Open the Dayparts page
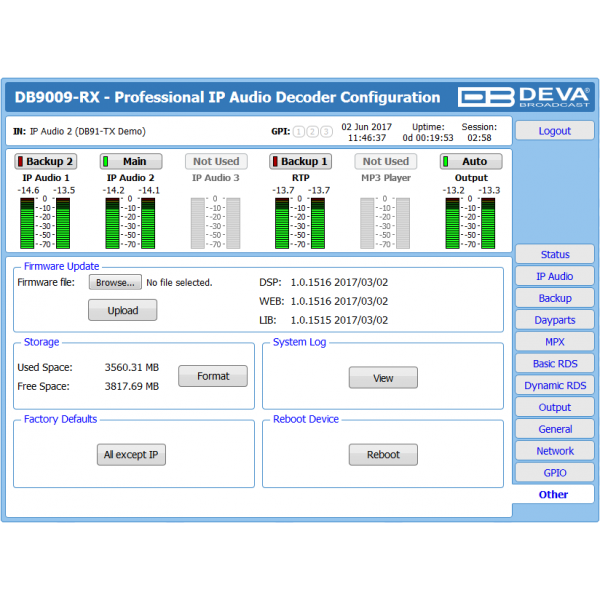Screen dimensions: 600x600 coord(554,320)
